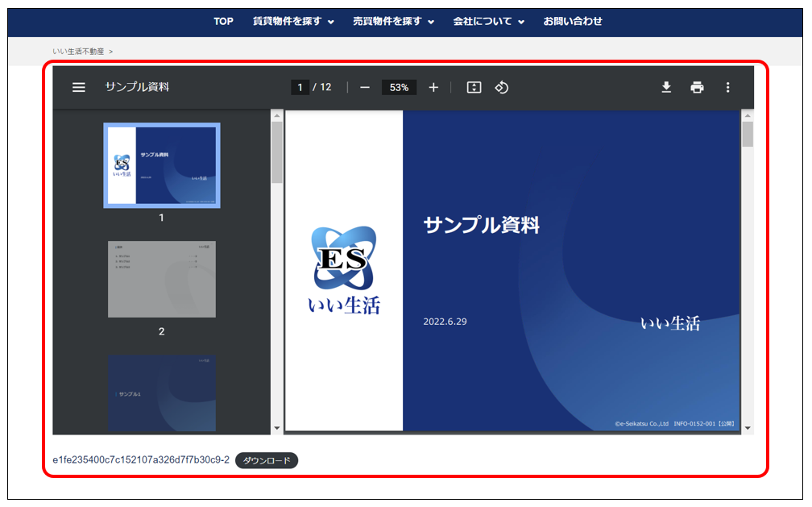
Task: Click the ダウンロード button below the viewer
Action: coord(267,460)
